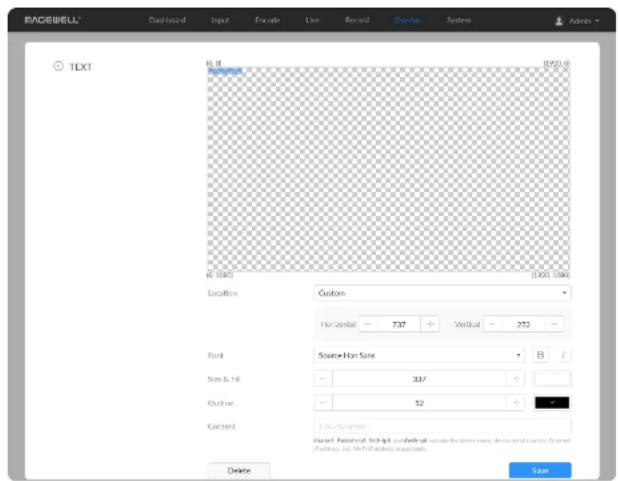Open the Dashboard tab
The height and width of the screenshot is (481, 618).
tap(167, 20)
